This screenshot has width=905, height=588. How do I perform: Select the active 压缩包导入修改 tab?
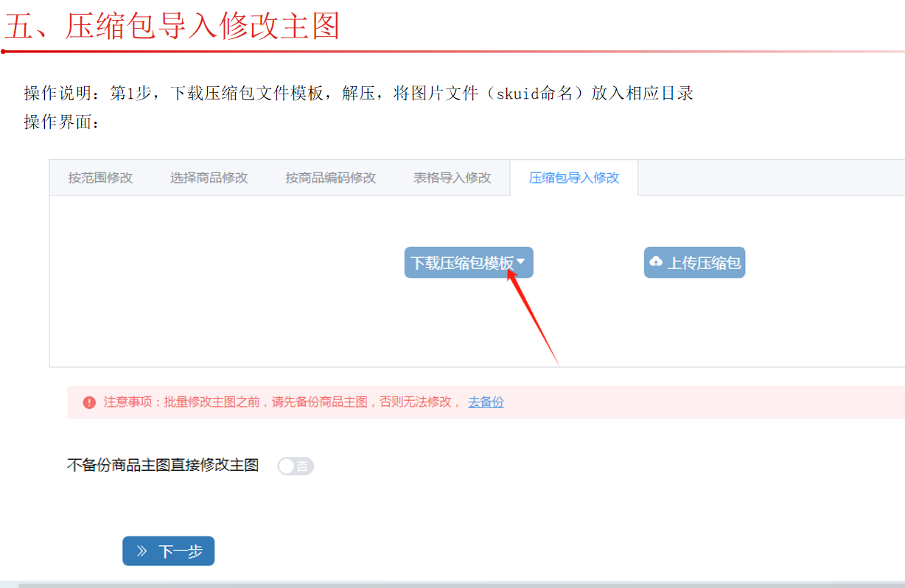click(573, 178)
